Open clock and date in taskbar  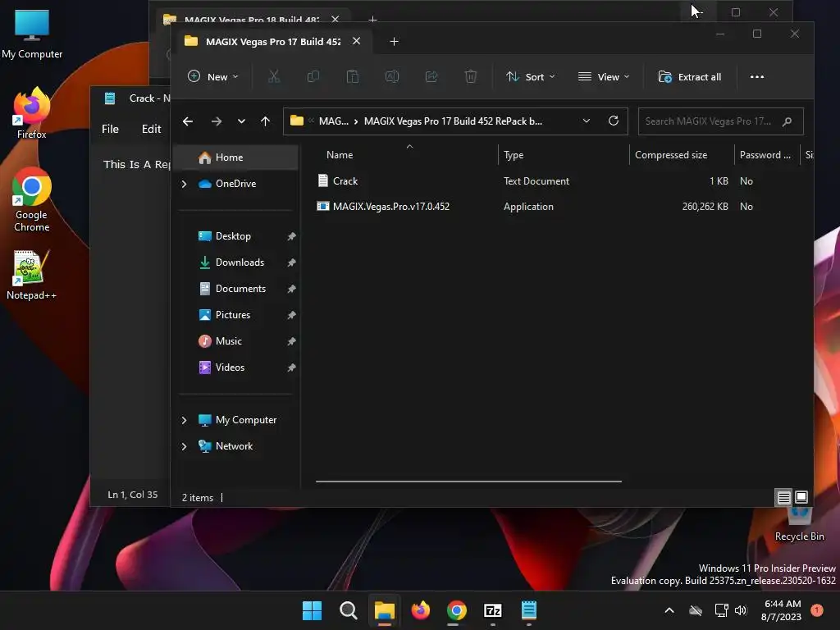coord(781,610)
